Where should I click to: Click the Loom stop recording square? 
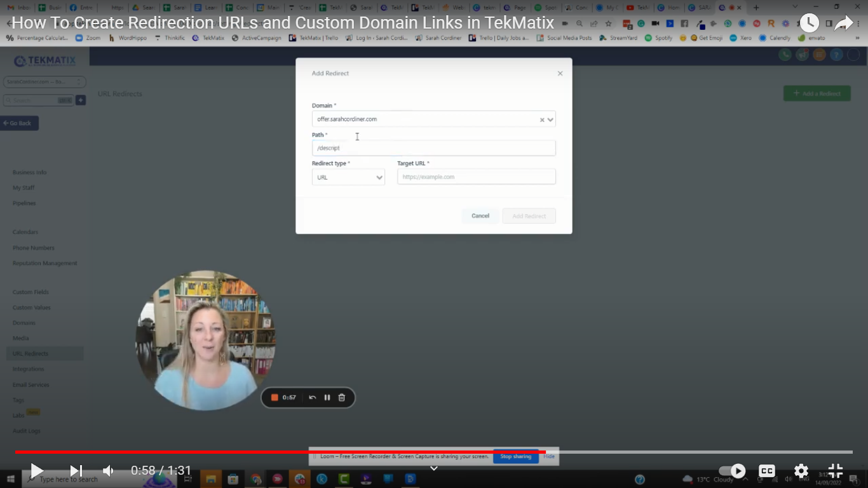point(275,398)
